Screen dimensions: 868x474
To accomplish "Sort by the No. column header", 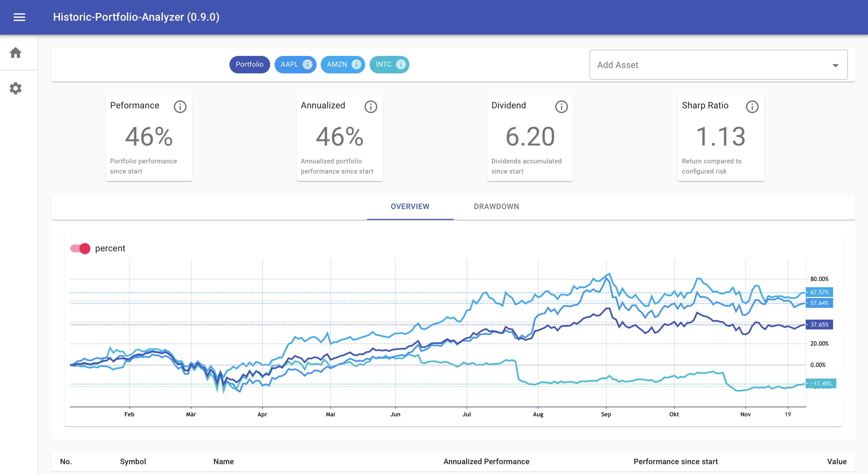I will (66, 462).
